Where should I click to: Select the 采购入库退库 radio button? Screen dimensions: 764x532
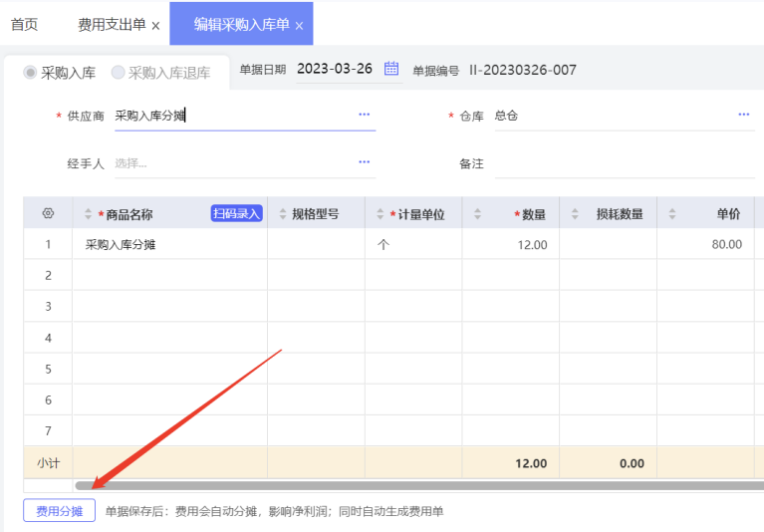(x=118, y=73)
